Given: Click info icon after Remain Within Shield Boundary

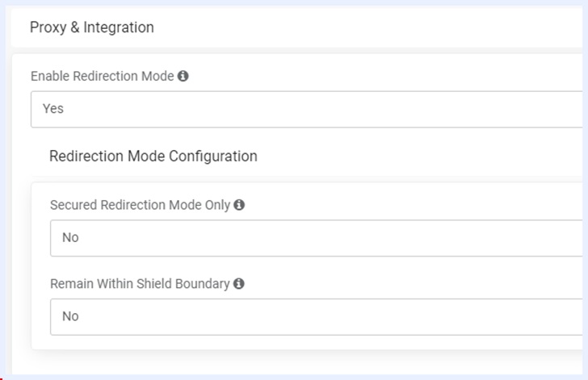Looking at the screenshot, I should coord(239,284).
